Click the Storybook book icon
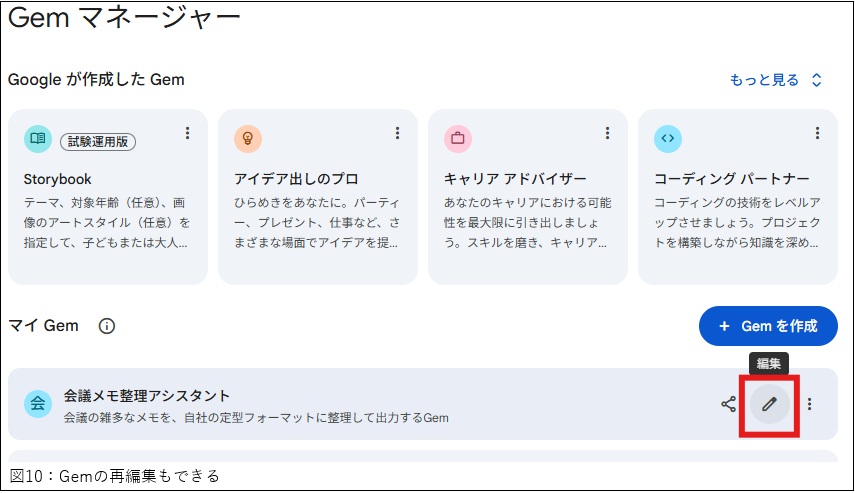This screenshot has width=855, height=493. (38, 139)
